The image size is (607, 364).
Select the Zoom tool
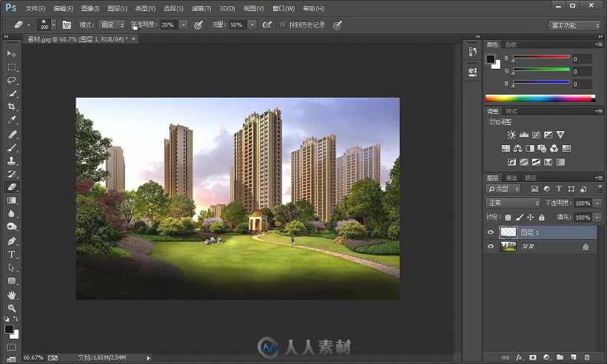tap(11, 309)
